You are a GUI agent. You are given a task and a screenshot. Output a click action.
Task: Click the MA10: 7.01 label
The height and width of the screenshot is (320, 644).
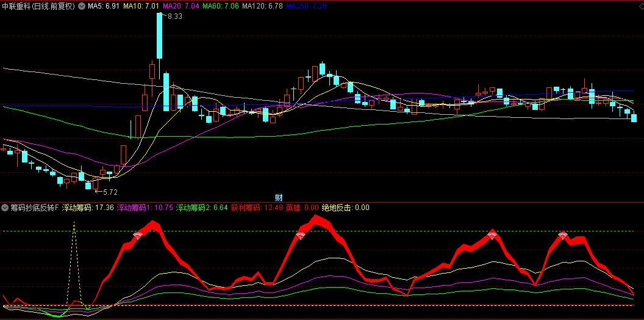(x=140, y=6)
